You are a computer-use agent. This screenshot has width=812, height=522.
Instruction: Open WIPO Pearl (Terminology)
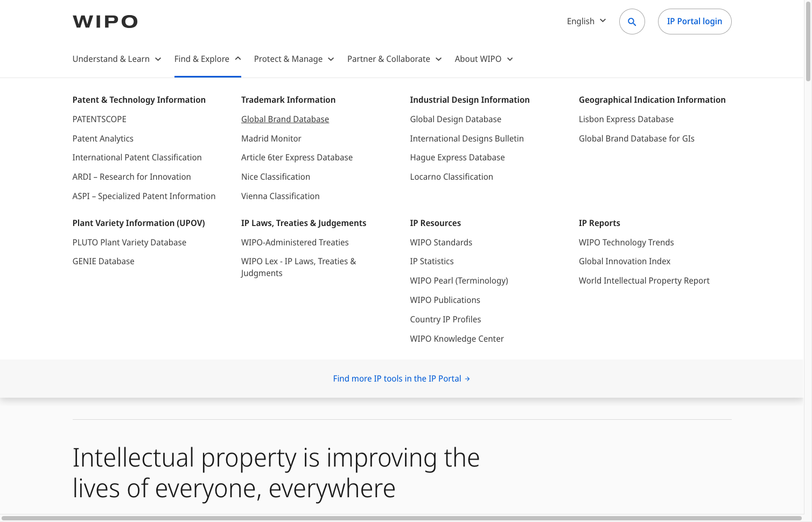click(459, 280)
